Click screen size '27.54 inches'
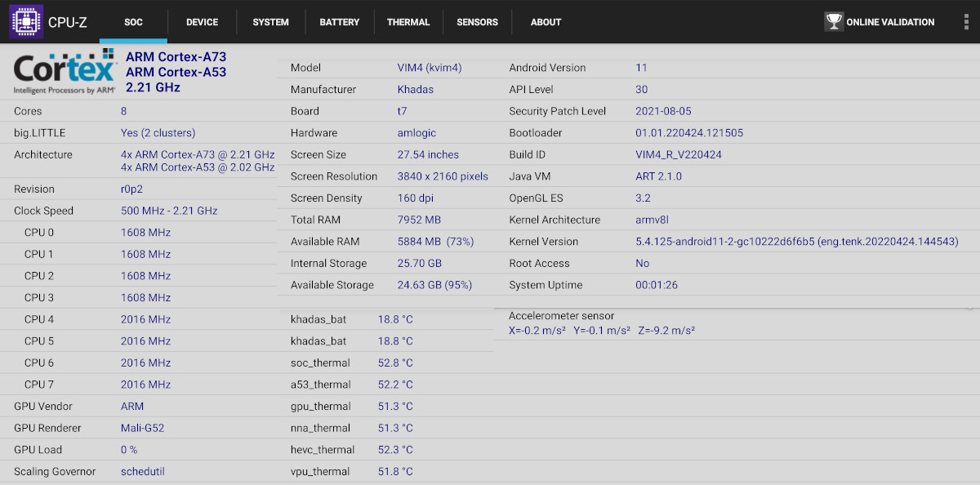980x485 pixels. (x=428, y=154)
